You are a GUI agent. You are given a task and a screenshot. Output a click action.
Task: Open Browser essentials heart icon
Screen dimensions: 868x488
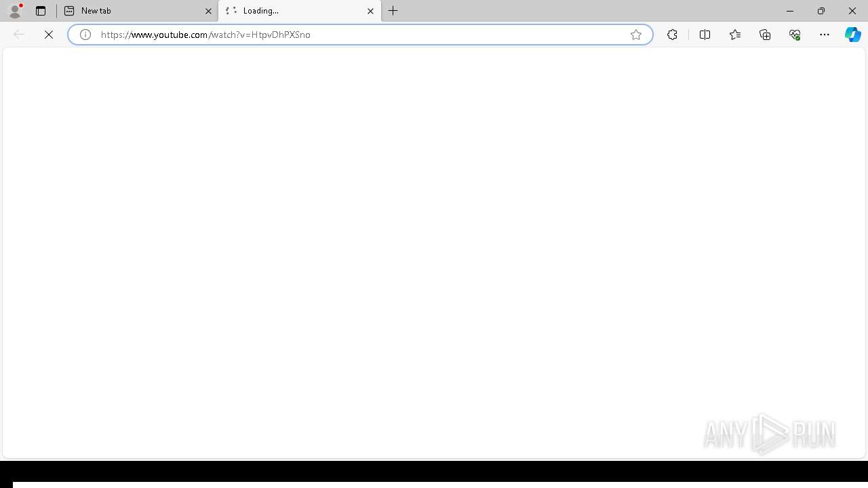tap(795, 35)
